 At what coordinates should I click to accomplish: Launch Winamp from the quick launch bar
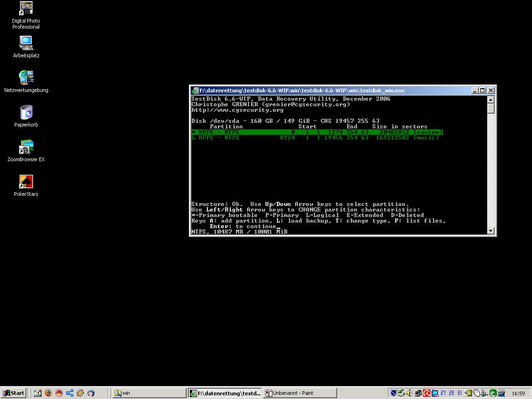click(x=80, y=393)
